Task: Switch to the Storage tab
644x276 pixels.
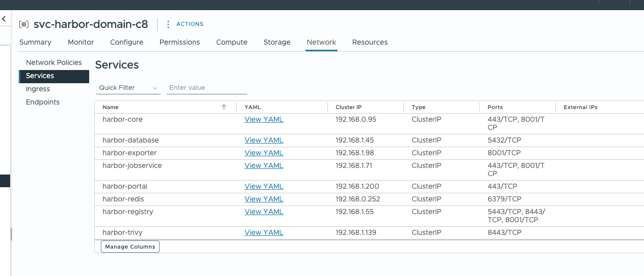Action: 277,42
